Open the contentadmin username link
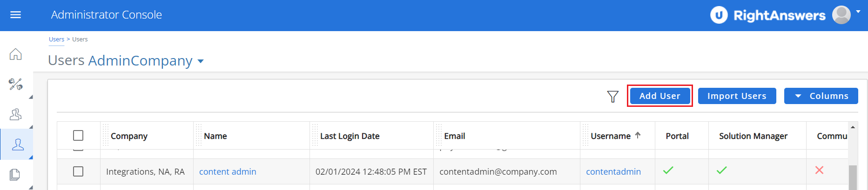Viewport: 868px width, 190px height. point(613,172)
